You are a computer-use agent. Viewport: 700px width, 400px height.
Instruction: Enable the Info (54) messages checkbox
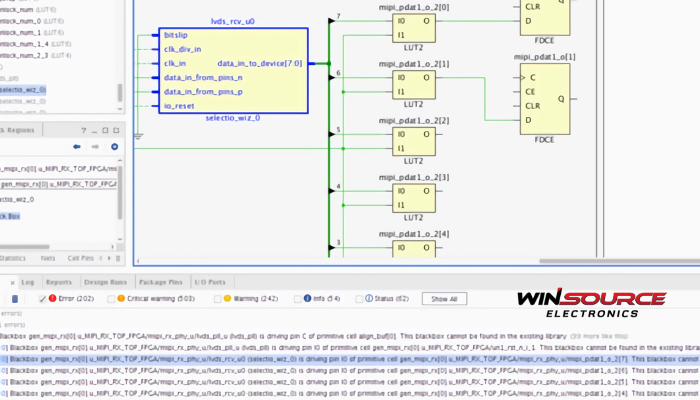[x=306, y=298]
